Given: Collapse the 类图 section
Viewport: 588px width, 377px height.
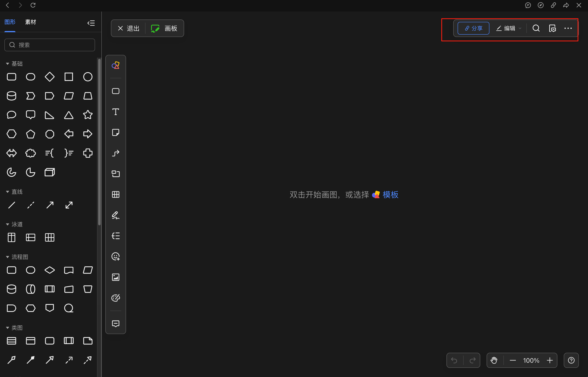Looking at the screenshot, I should 8,327.
